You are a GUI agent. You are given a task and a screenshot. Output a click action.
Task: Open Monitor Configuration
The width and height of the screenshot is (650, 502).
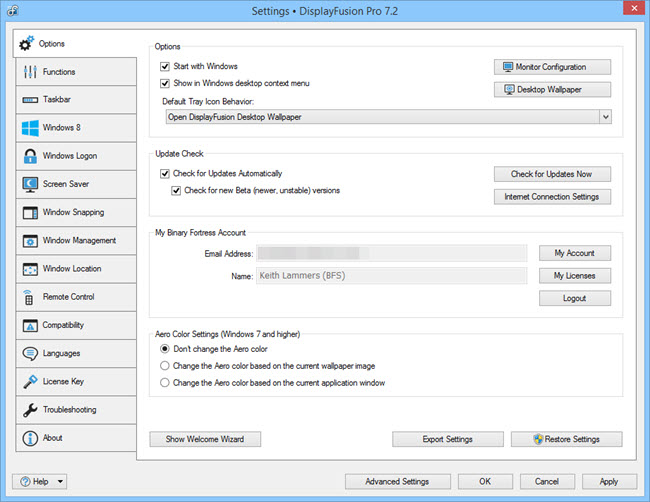pos(552,67)
